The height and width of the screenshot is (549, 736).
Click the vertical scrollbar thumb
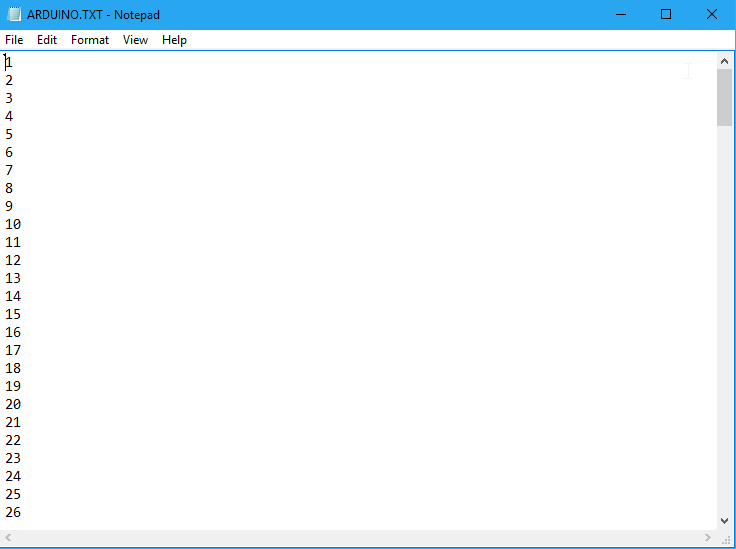pyautogui.click(x=725, y=98)
